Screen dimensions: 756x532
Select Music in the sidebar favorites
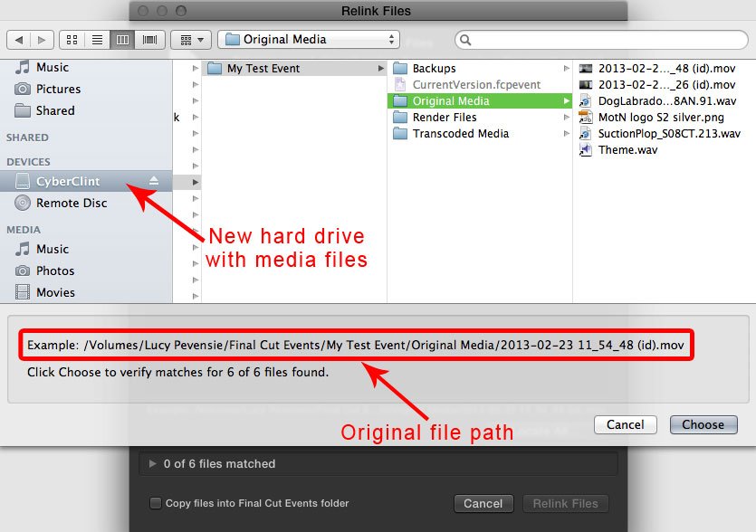86,67
